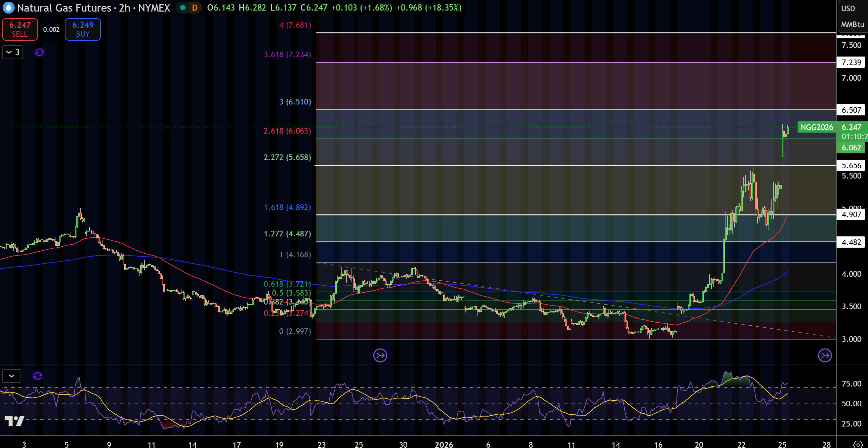
Task: Click the 6.247 SELL button
Action: [20, 29]
